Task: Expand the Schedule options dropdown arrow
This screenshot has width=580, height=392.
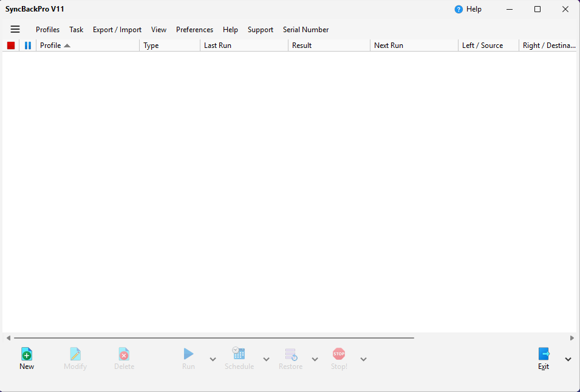Action: point(267,359)
